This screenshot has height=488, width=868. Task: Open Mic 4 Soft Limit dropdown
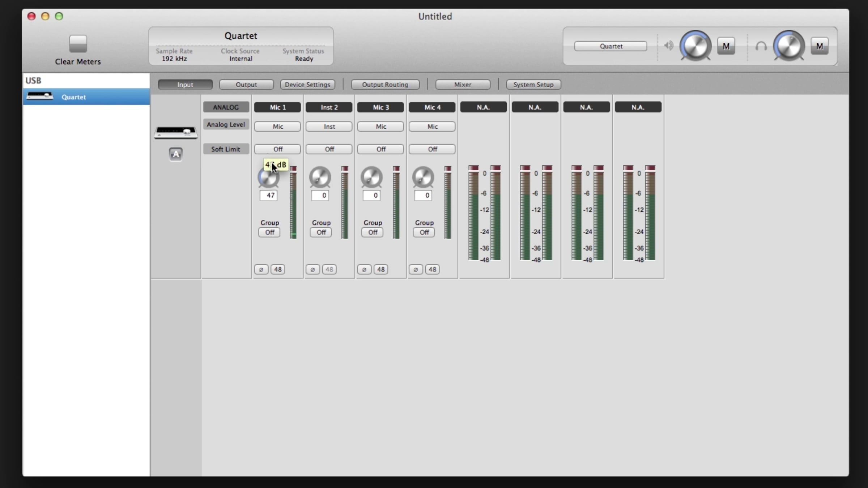pyautogui.click(x=432, y=149)
